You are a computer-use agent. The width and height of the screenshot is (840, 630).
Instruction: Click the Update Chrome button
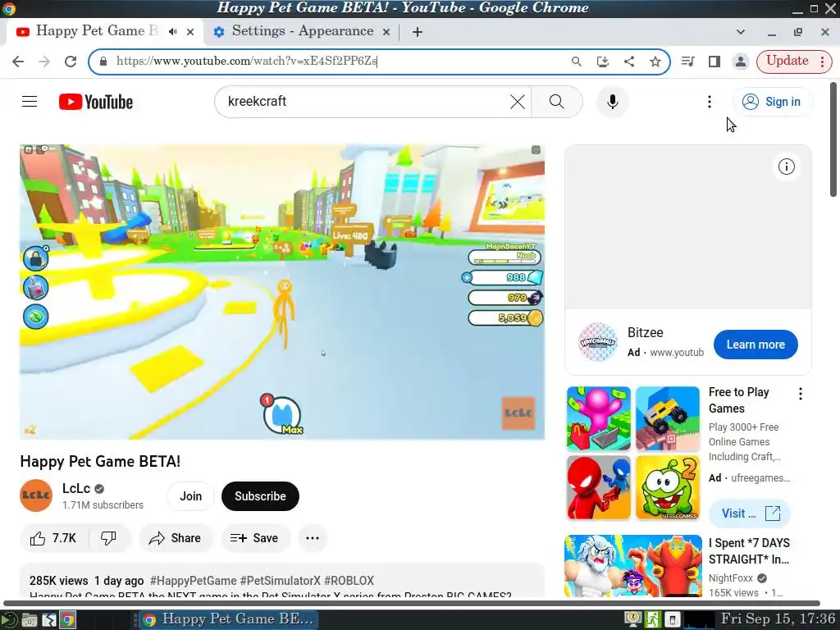pos(787,61)
